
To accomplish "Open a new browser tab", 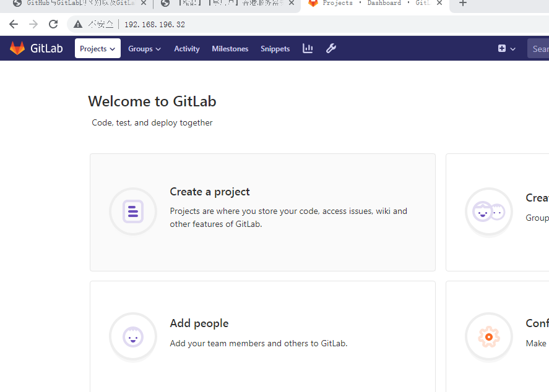I will coord(463,3).
